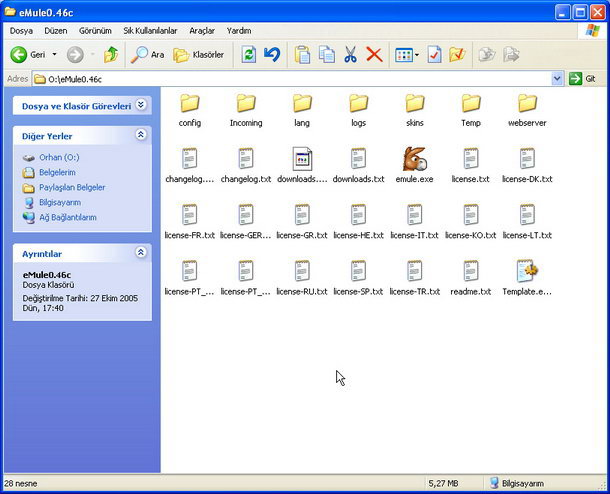Click the Cut scissors icon
The image size is (610, 494).
click(350, 55)
